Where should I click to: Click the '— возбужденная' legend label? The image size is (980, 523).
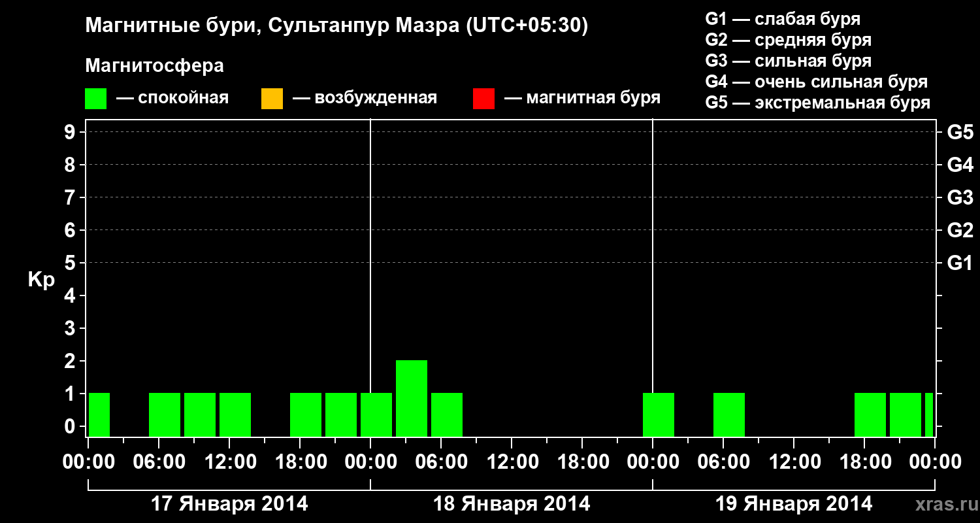click(x=365, y=98)
